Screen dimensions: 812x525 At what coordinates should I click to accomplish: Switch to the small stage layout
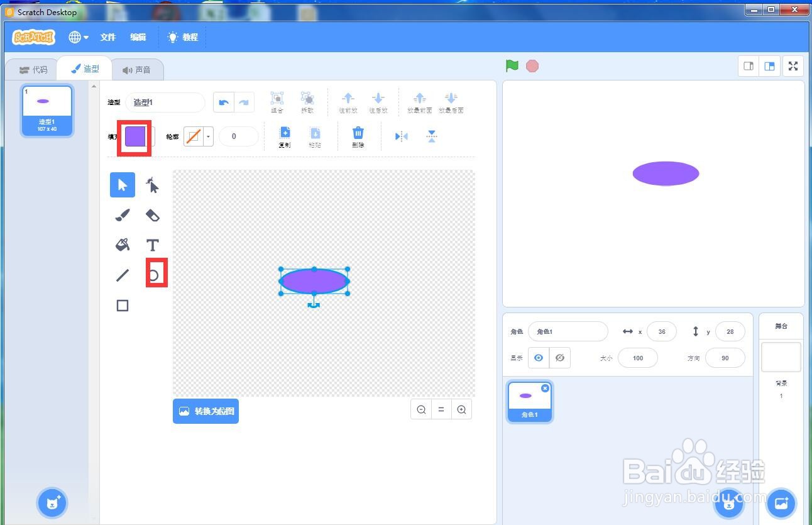point(749,66)
